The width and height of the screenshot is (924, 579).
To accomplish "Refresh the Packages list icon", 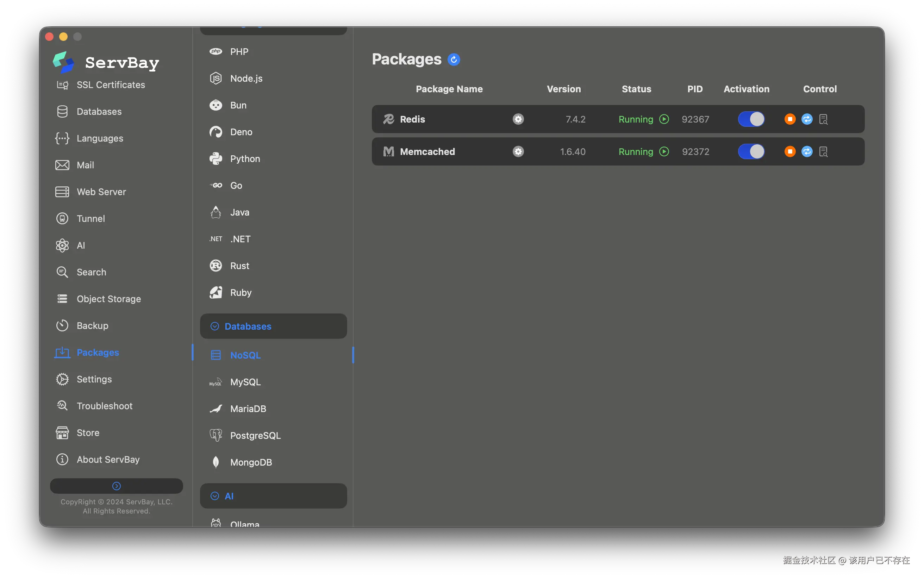I will coord(454,60).
